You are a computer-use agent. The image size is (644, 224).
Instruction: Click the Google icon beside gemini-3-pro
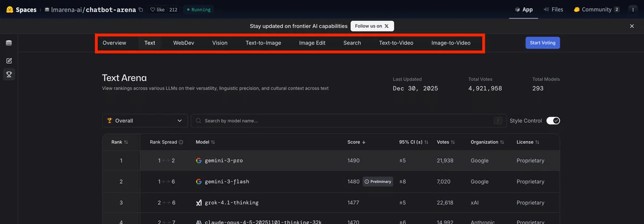coord(199,160)
